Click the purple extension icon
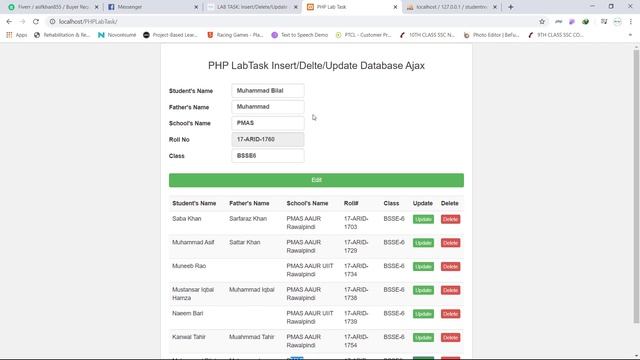This screenshot has width=640, height=360. [x=572, y=22]
